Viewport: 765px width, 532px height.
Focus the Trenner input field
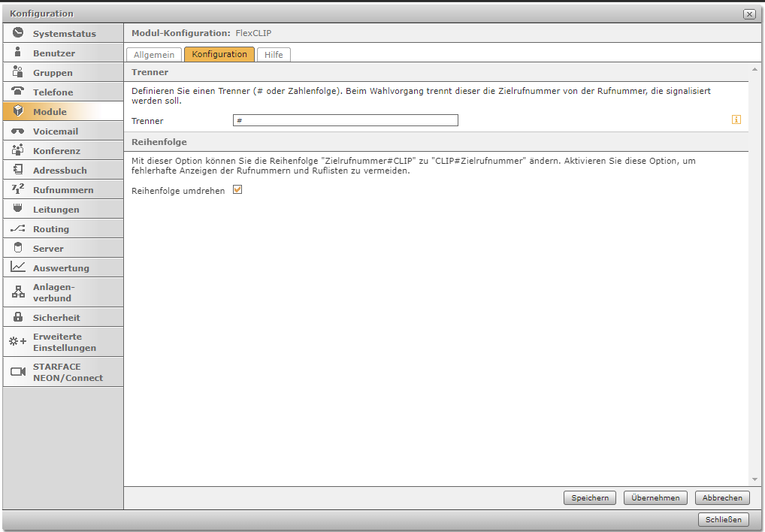(x=345, y=120)
